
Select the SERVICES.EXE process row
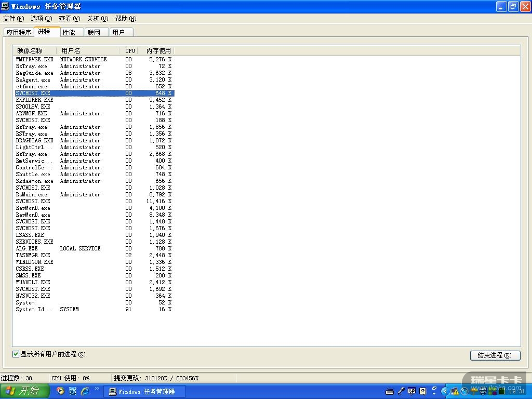point(95,242)
